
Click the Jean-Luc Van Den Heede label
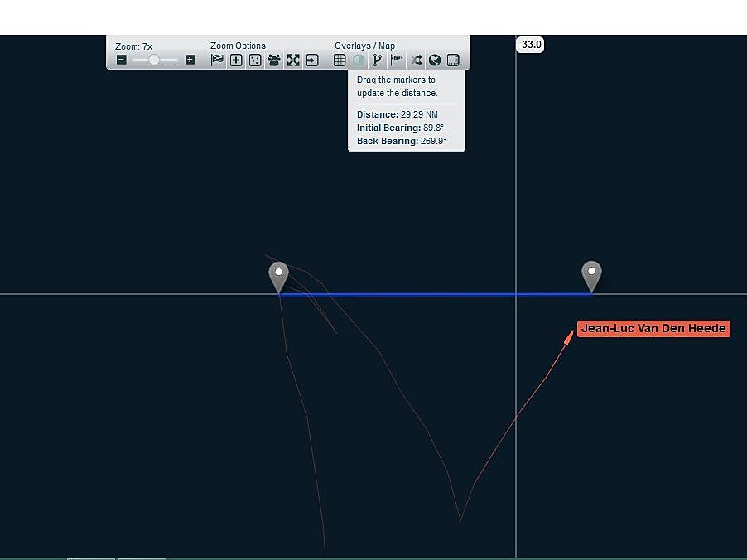(x=653, y=328)
